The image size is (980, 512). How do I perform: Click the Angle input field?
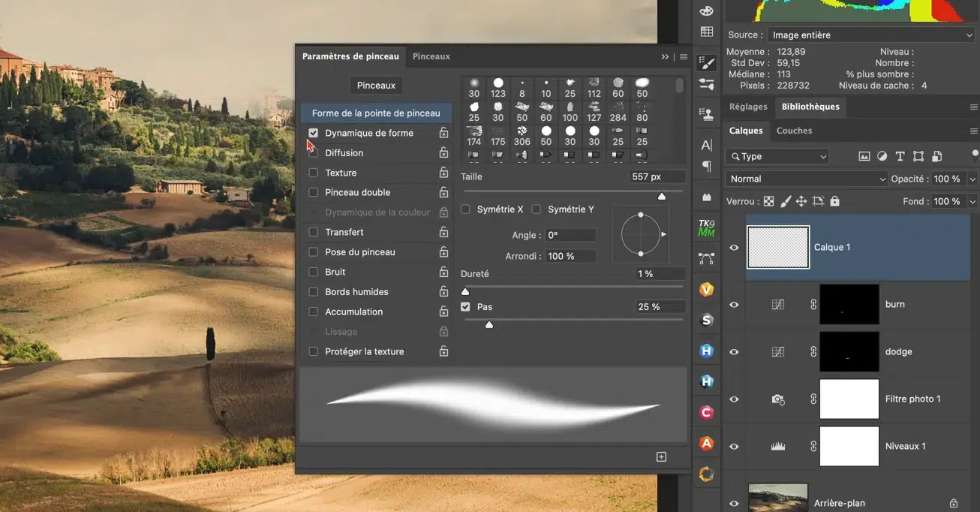570,235
